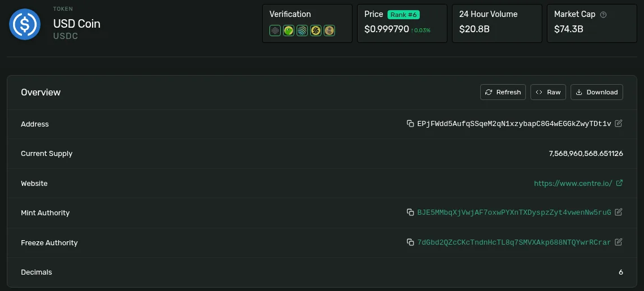Click the Market Cap help icon

click(603, 14)
